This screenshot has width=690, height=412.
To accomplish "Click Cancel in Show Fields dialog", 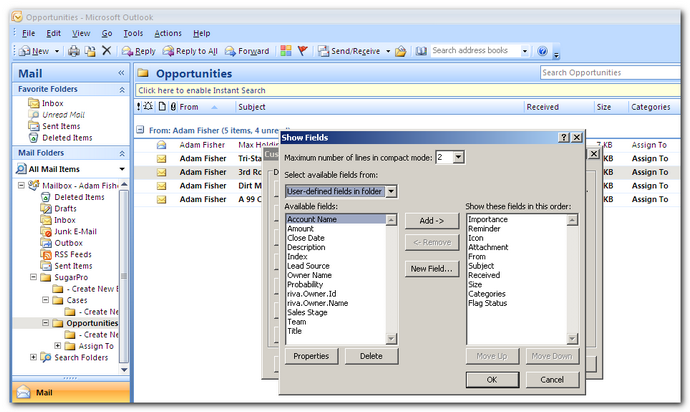I will (x=552, y=379).
